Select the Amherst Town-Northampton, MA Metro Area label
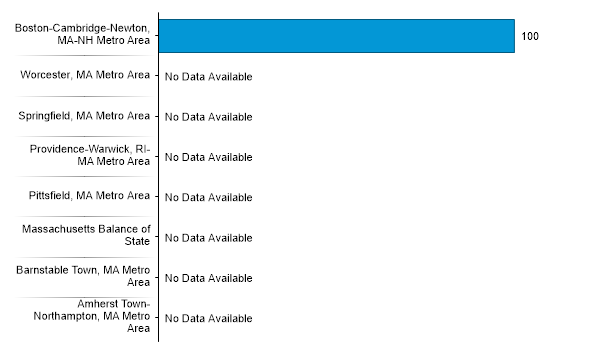Image resolution: width=600 pixels, height=360 pixels. (x=92, y=316)
